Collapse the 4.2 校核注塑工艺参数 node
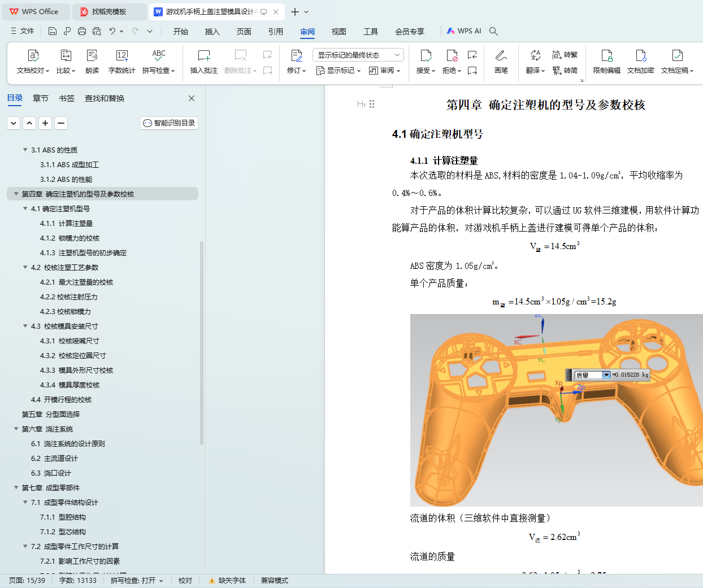Image resolution: width=703 pixels, height=588 pixels. [25, 267]
